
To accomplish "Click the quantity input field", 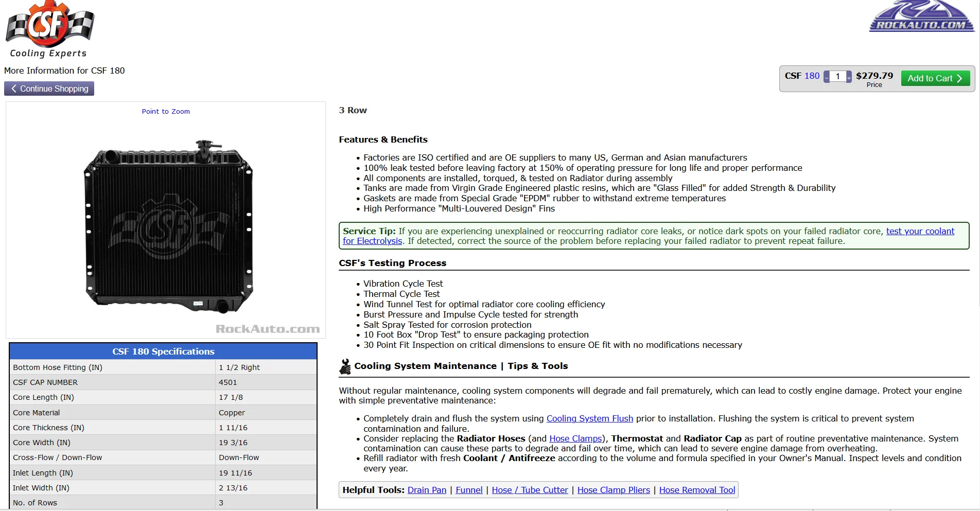I will click(837, 77).
